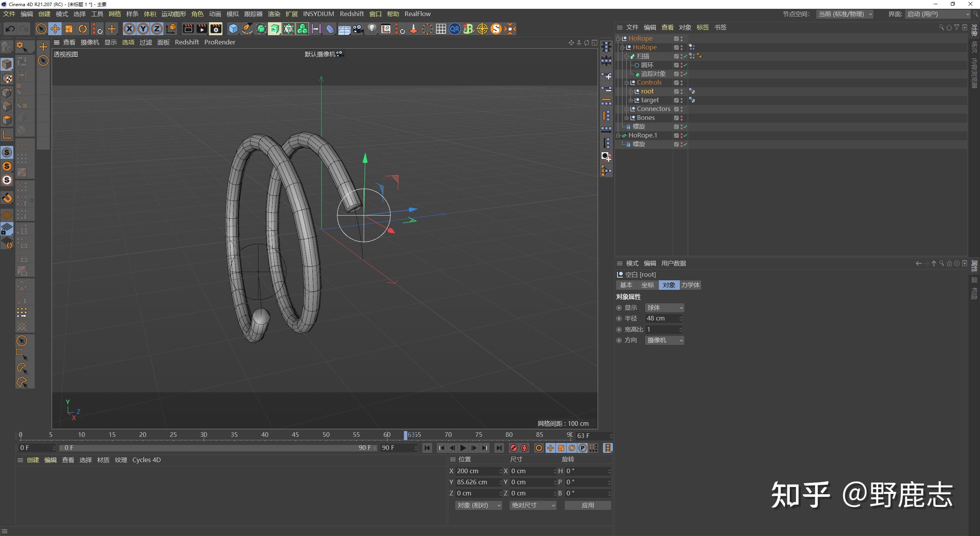Toggle X-axis lock button
Image resolution: width=980 pixels, height=536 pixels.
point(129,29)
